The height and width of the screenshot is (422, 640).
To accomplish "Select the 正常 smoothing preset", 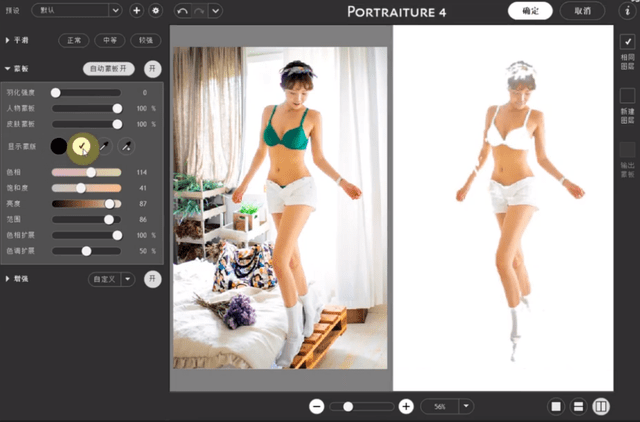I will point(74,40).
